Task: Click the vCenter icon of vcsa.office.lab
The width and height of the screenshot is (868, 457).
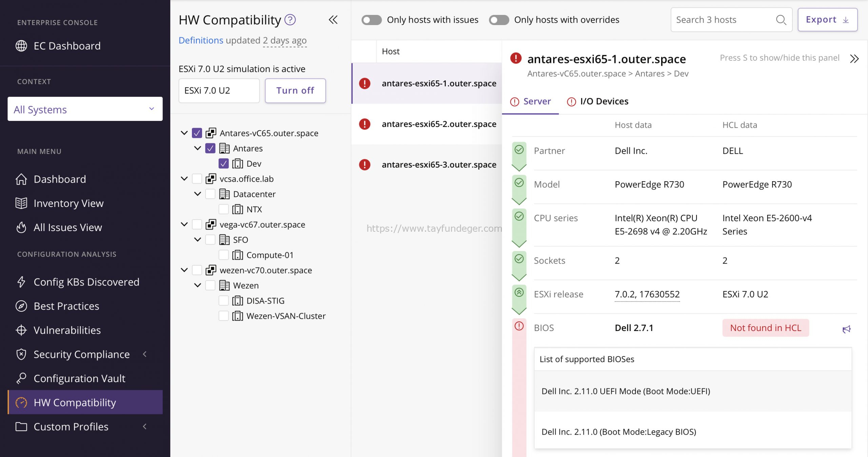Action: pyautogui.click(x=211, y=179)
